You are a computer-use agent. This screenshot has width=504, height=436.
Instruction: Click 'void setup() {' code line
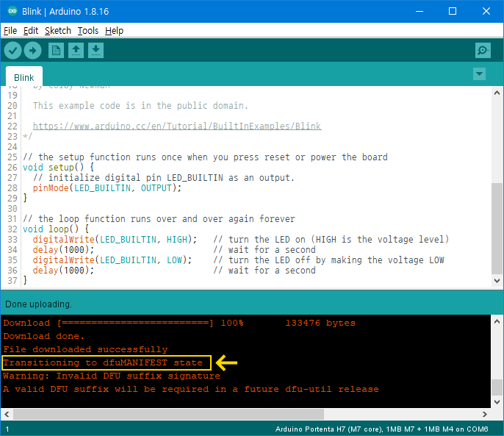(x=58, y=168)
